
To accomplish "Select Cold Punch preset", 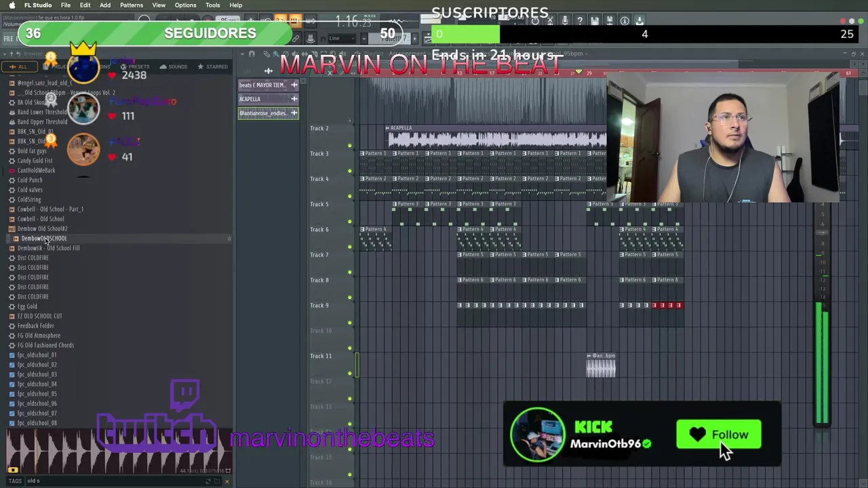I will [30, 180].
